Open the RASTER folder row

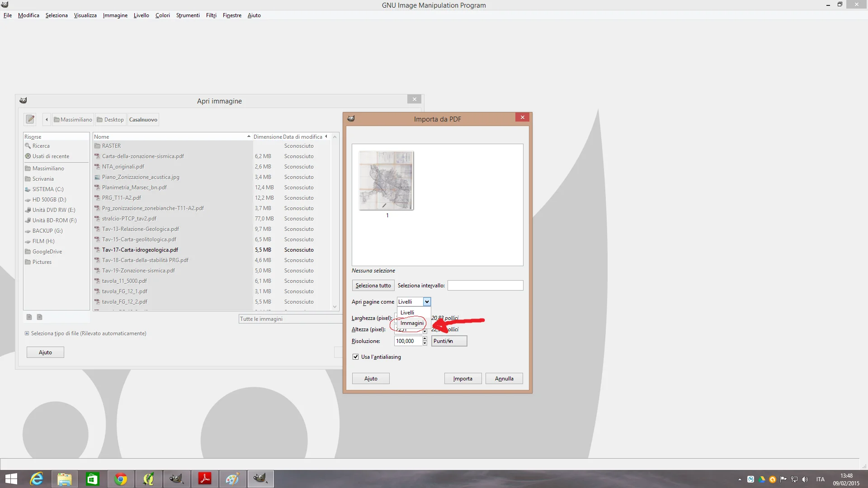(x=212, y=146)
